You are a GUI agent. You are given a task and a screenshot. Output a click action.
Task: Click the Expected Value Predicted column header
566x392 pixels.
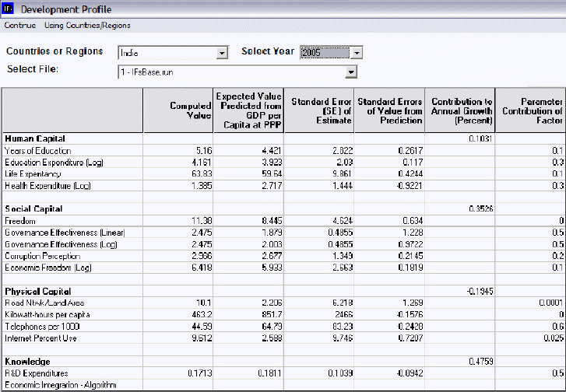pyautogui.click(x=249, y=110)
